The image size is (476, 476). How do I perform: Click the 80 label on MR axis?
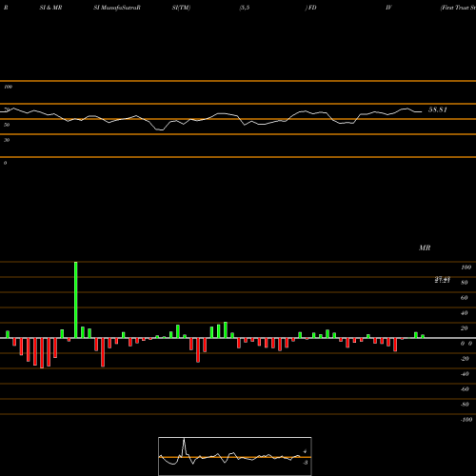point(465,283)
